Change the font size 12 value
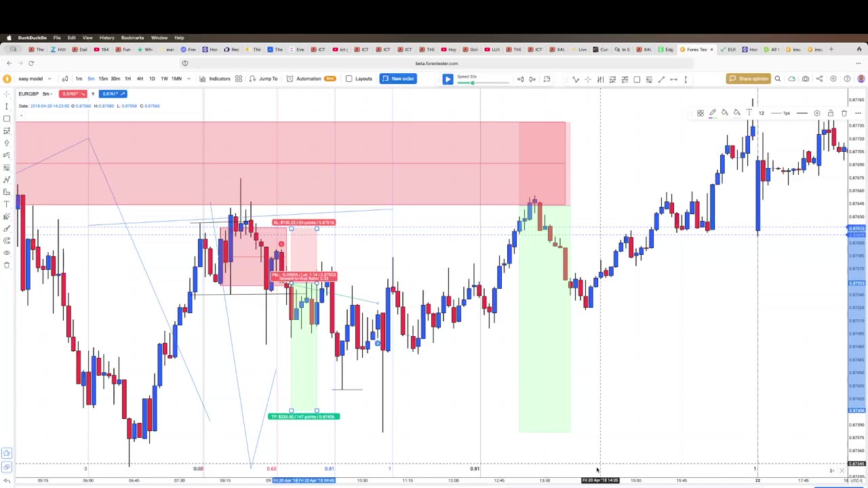Screen dimensions: 868x488 coord(761,113)
